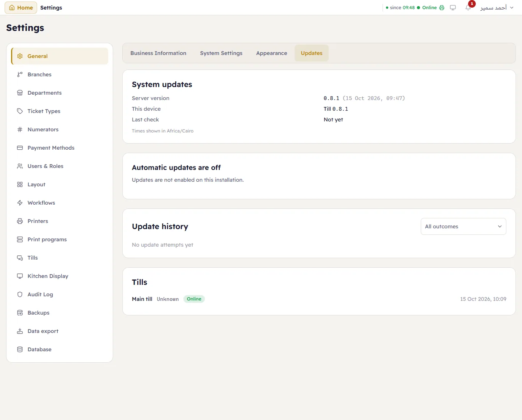Select the Updates tab

pos(311,53)
